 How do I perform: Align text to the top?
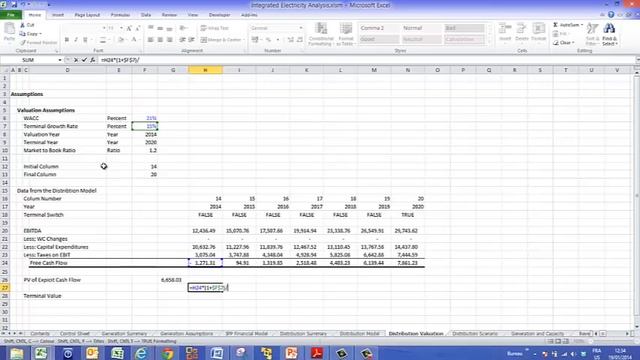(x=151, y=28)
